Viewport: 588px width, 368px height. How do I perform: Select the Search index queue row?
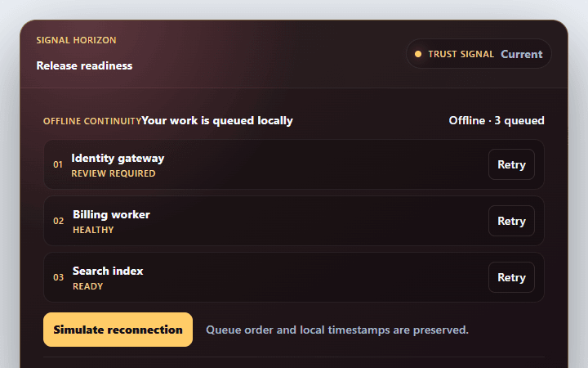tap(294, 277)
